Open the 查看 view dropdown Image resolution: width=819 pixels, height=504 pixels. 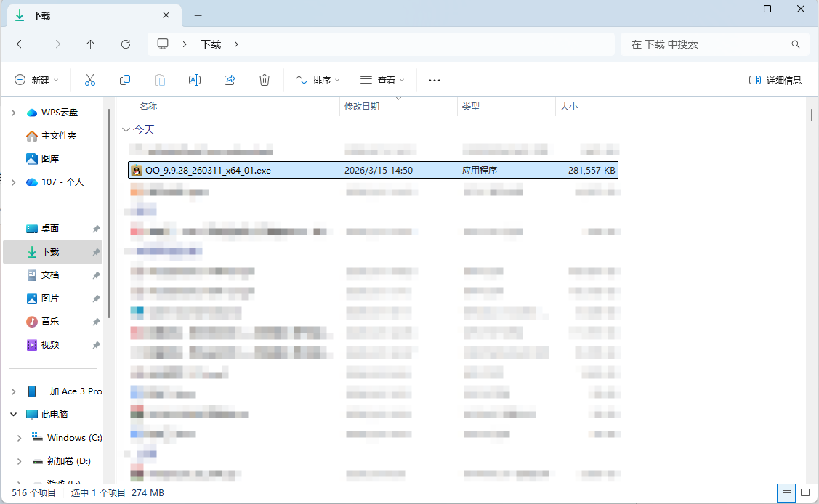[x=382, y=80]
